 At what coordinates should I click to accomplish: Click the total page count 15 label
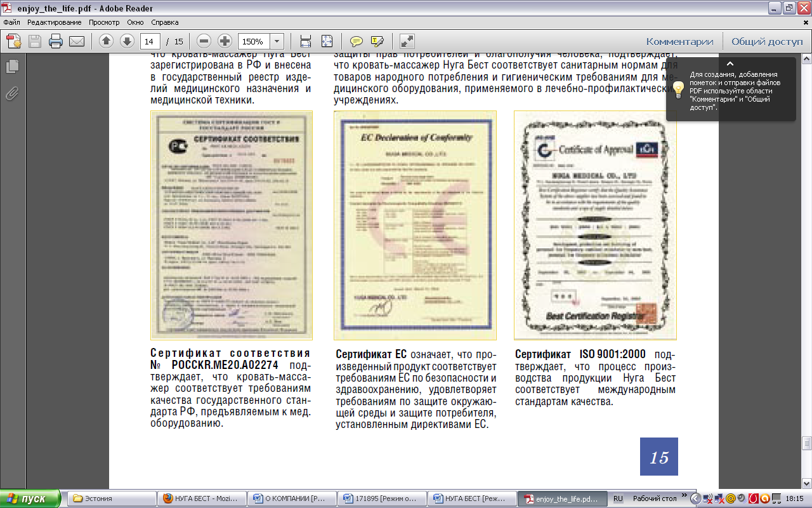click(x=178, y=42)
